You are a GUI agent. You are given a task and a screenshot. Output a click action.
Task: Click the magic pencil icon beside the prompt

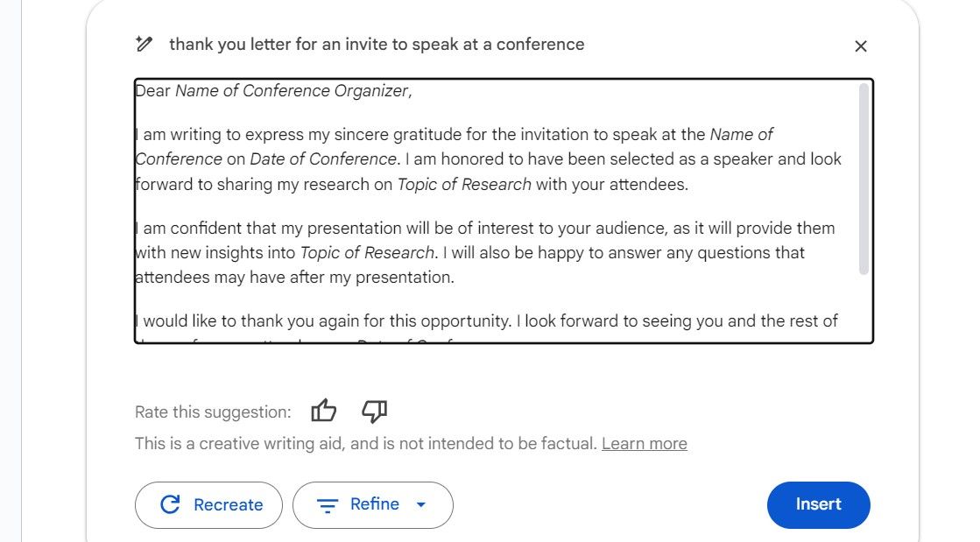pyautogui.click(x=144, y=45)
